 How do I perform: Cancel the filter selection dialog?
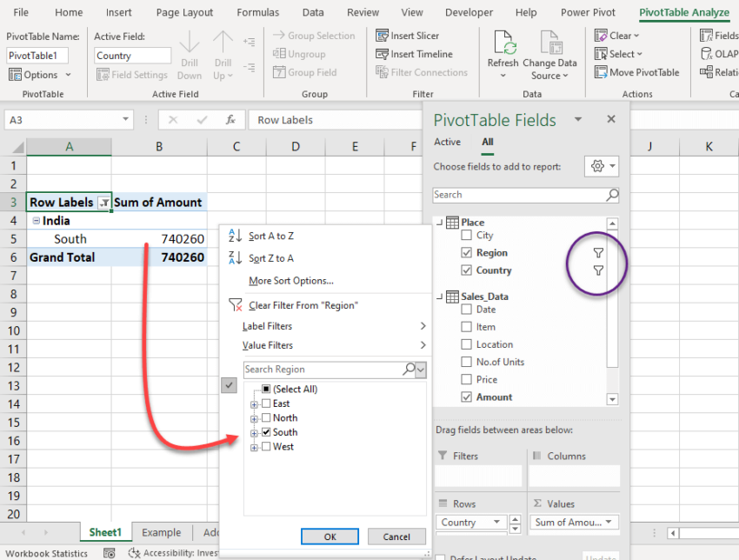[x=396, y=537]
